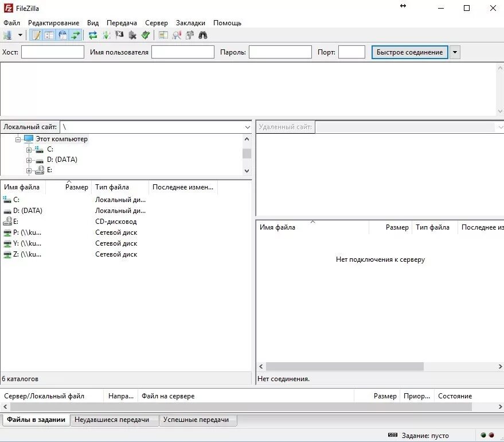Open Find Files with the binoculars icon
The image size is (504, 442).
click(203, 35)
